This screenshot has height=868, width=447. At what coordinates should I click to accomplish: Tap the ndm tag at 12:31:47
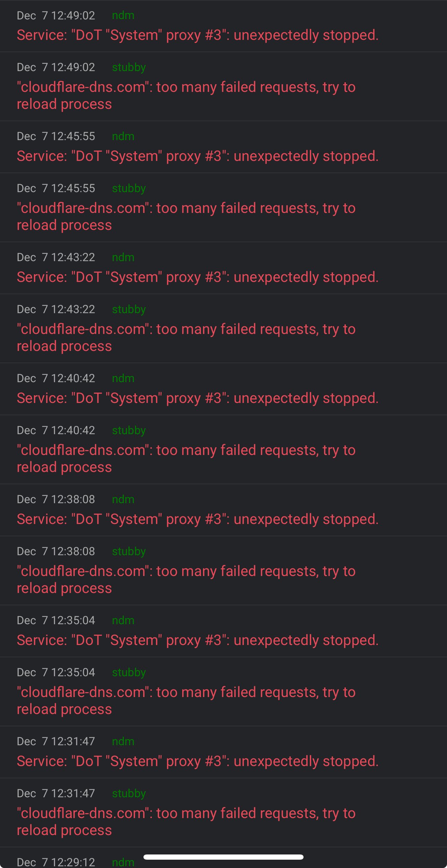pyautogui.click(x=123, y=741)
